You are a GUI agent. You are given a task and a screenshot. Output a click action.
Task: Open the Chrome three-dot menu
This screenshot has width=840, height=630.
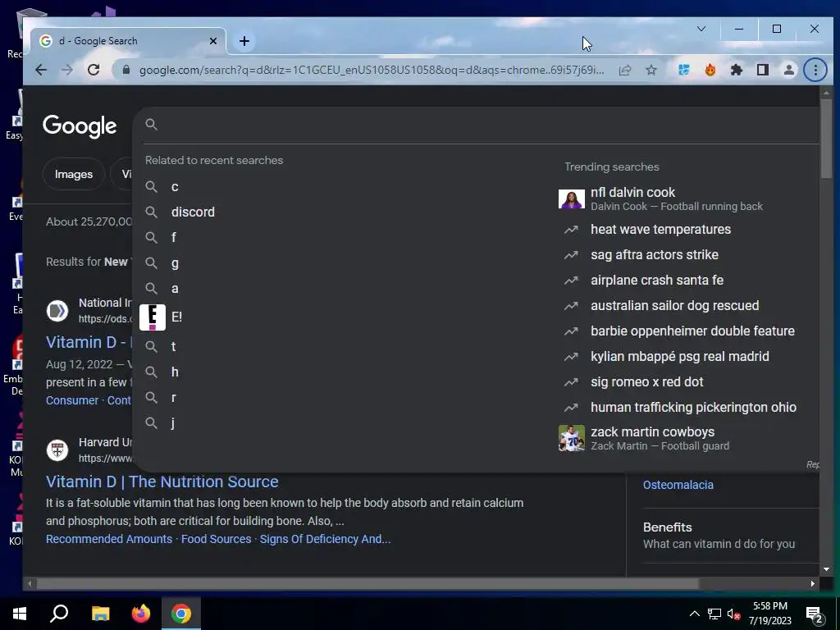point(815,70)
